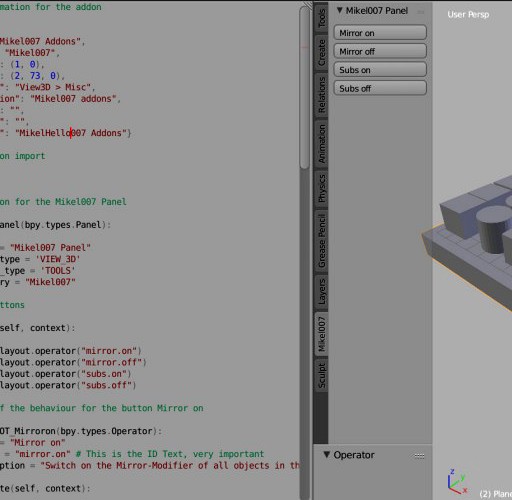Click the code line layout.operator("subs.off")
This screenshot has height=500, width=512.
tap(68, 385)
